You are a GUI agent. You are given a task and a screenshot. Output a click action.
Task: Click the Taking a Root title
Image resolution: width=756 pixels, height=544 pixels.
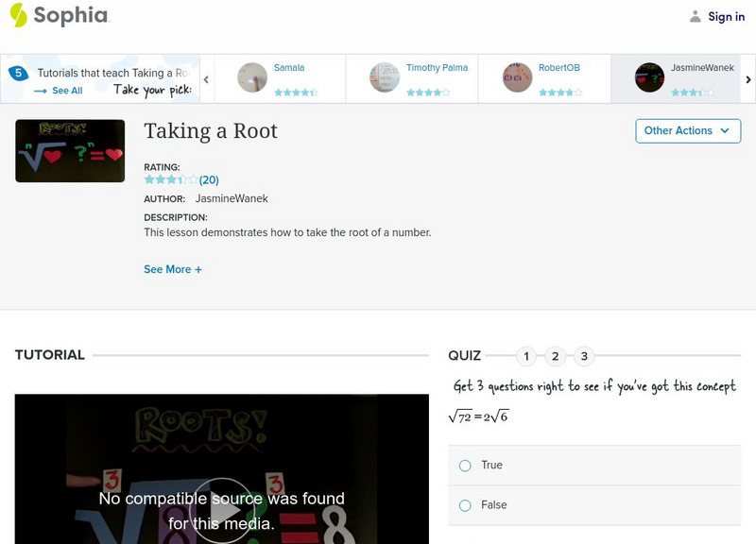pos(211,131)
